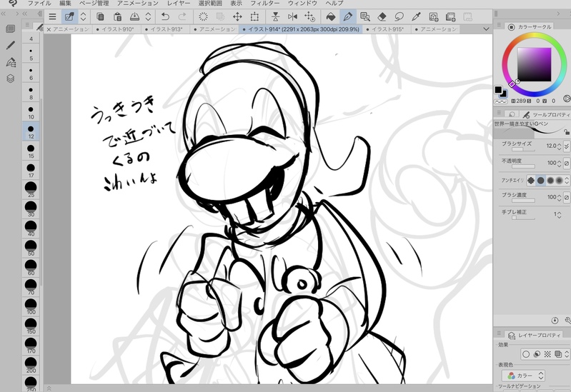Select medium anti-aliasing option
The image size is (571, 392).
click(550, 180)
